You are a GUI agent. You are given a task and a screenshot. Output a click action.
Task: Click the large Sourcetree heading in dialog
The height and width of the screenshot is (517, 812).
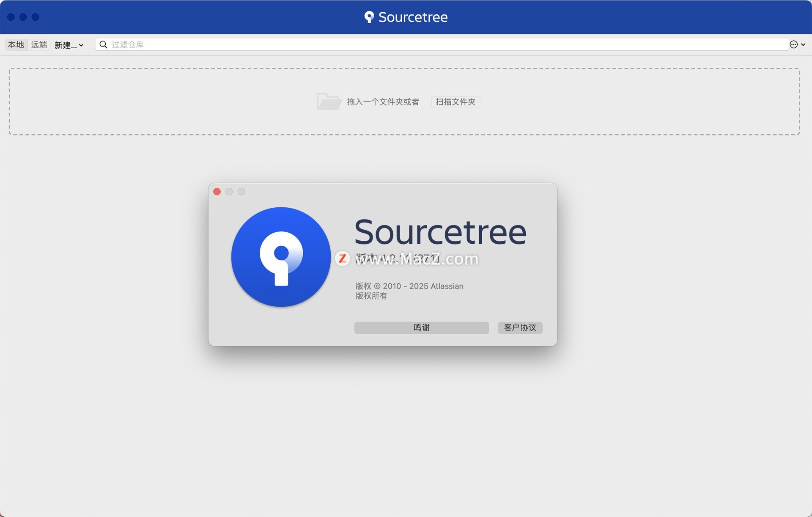(440, 232)
